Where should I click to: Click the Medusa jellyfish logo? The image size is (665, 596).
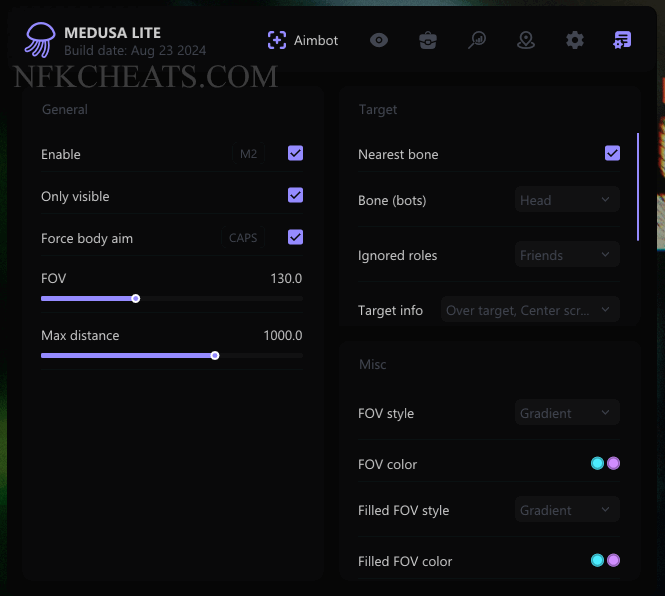tap(40, 40)
